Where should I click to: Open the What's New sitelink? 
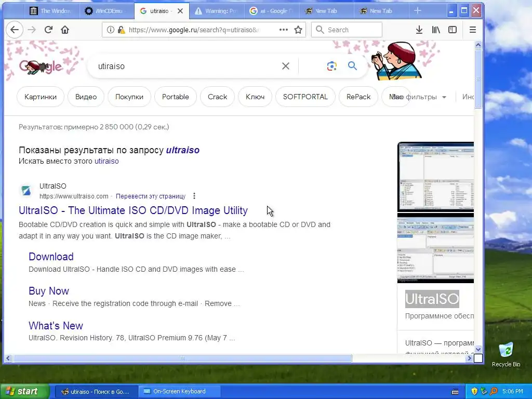coord(56,325)
